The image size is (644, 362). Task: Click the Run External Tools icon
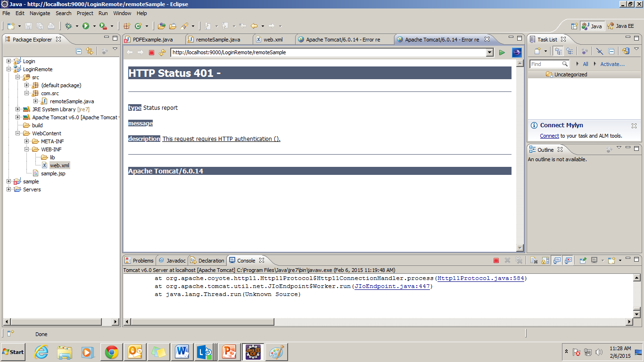tap(103, 26)
